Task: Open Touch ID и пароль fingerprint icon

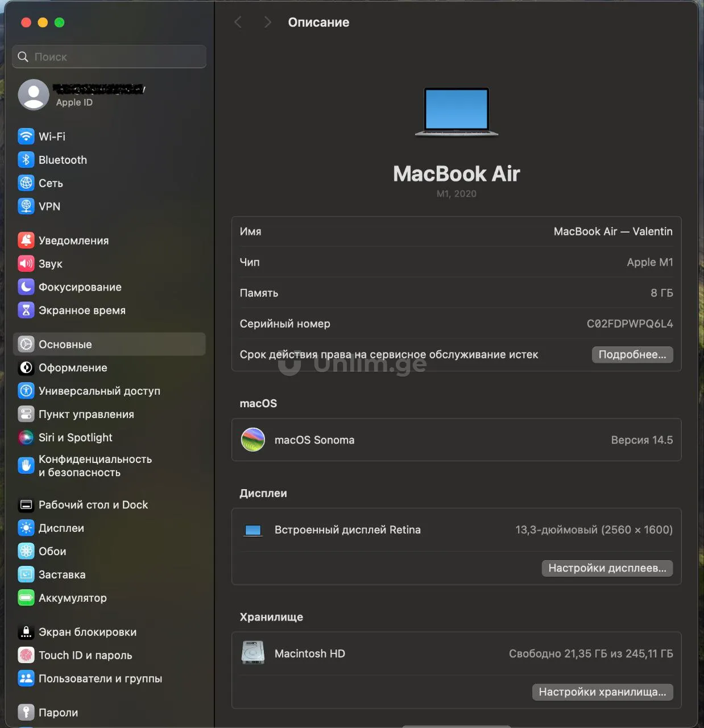Action: [x=26, y=656]
